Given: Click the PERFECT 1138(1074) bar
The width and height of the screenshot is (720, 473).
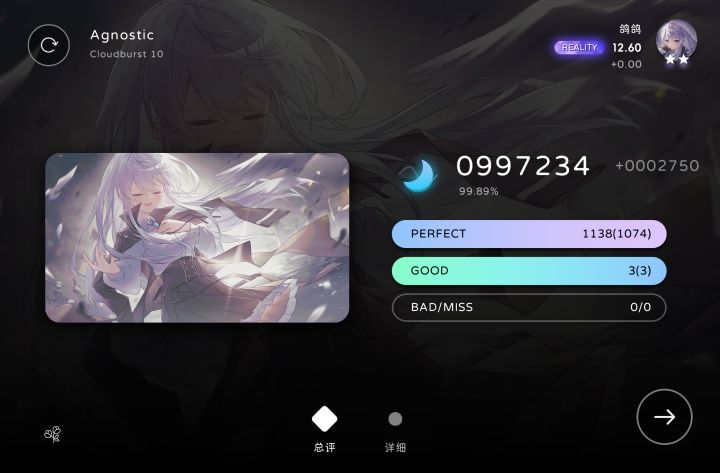Looking at the screenshot, I should (529, 234).
